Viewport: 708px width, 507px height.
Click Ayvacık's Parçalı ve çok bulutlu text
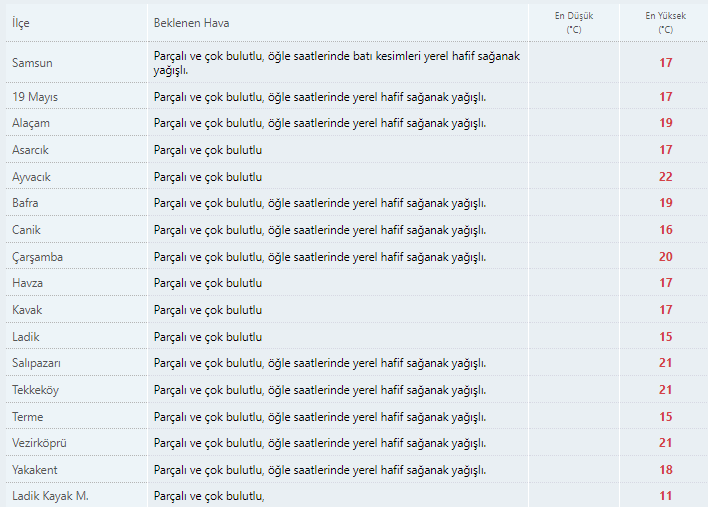[x=208, y=177]
